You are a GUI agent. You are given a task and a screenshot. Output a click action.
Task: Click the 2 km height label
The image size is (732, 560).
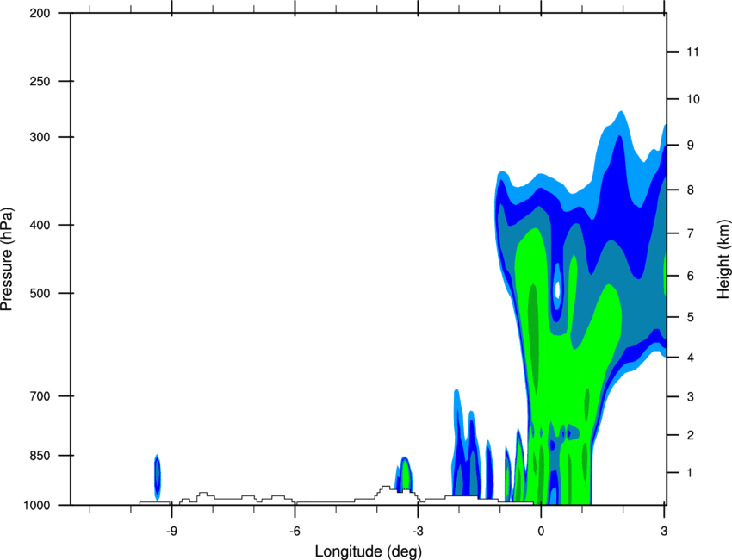pyautogui.click(x=691, y=435)
